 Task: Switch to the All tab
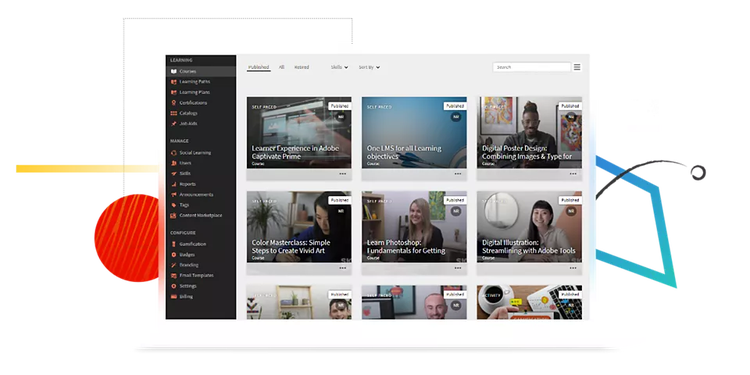point(282,67)
